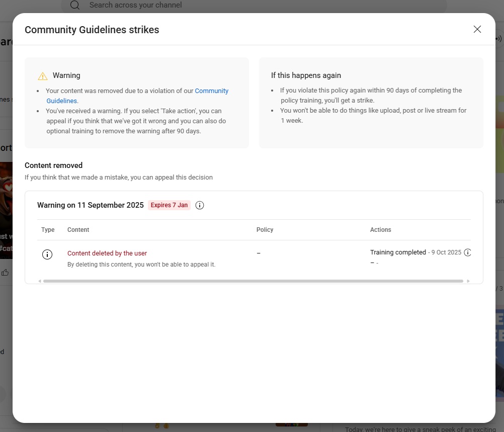Click the yellow warning triangle icon
Image resolution: width=504 pixels, height=432 pixels.
[x=43, y=76]
